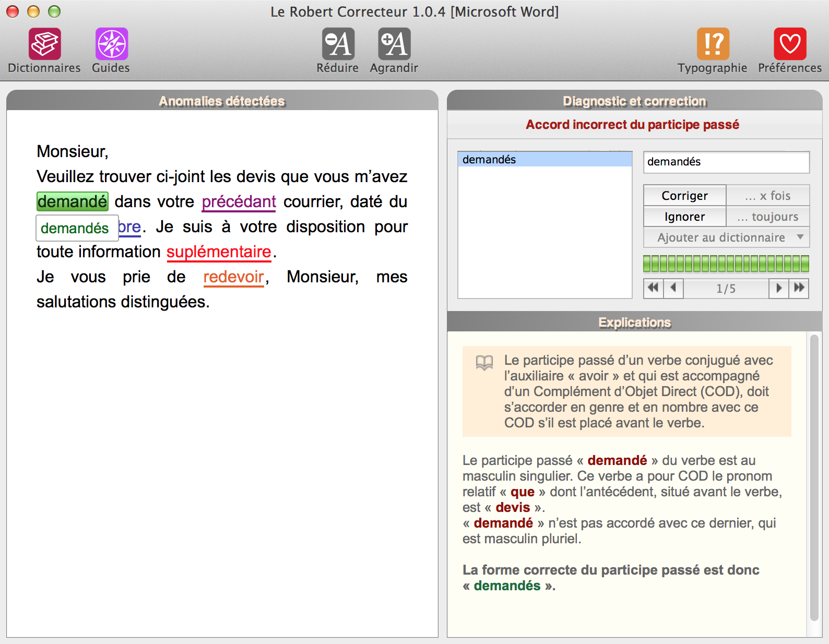Viewport: 829px width, 644px height.
Task: Click the red word 'que' in the explanation
Action: 523,492
